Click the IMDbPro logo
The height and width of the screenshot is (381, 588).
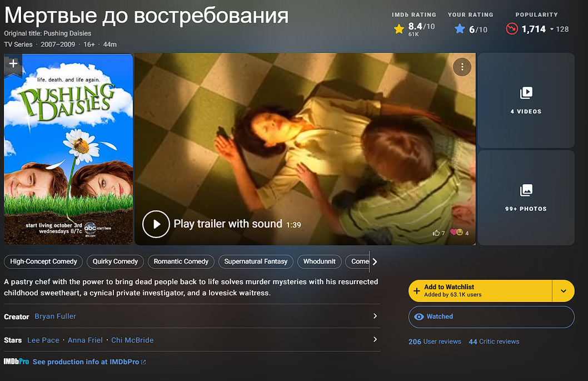coord(16,362)
